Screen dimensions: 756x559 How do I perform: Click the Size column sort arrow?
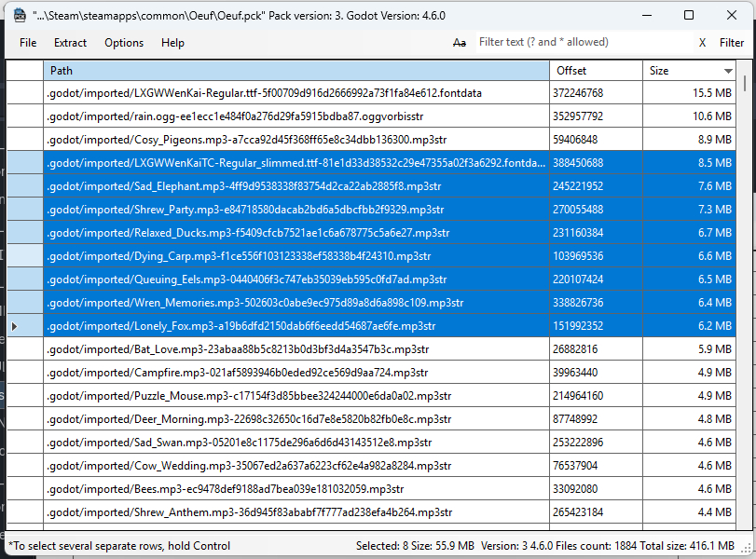[728, 71]
